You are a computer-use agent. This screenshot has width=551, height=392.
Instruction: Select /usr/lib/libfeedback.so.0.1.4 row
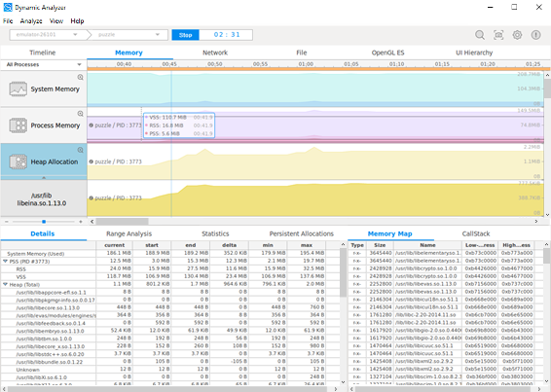(170, 323)
